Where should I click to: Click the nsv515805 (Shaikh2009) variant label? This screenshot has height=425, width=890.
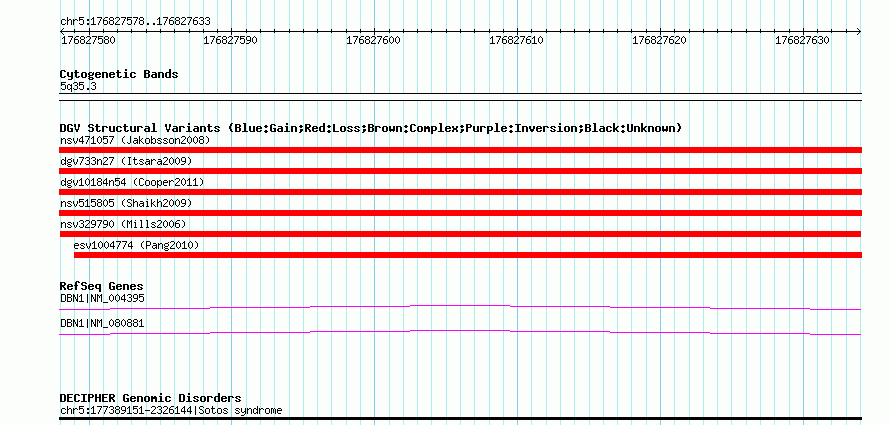(126, 203)
